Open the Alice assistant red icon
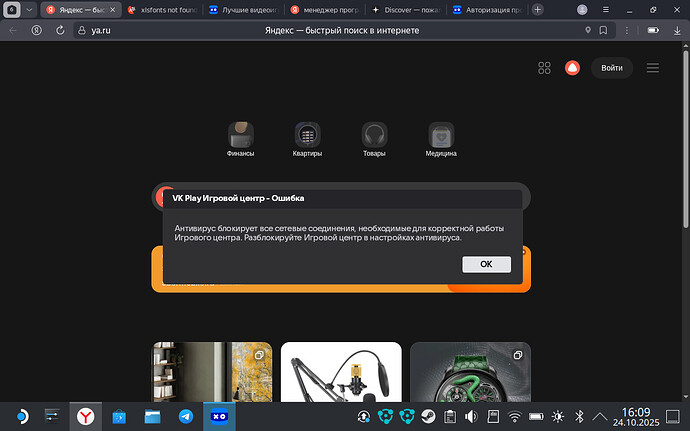Viewport: 690px width, 431px height. pyautogui.click(x=572, y=68)
